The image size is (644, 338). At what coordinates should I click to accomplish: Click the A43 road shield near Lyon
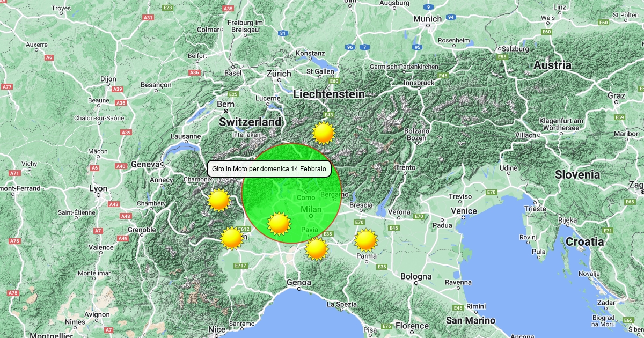click(114, 204)
